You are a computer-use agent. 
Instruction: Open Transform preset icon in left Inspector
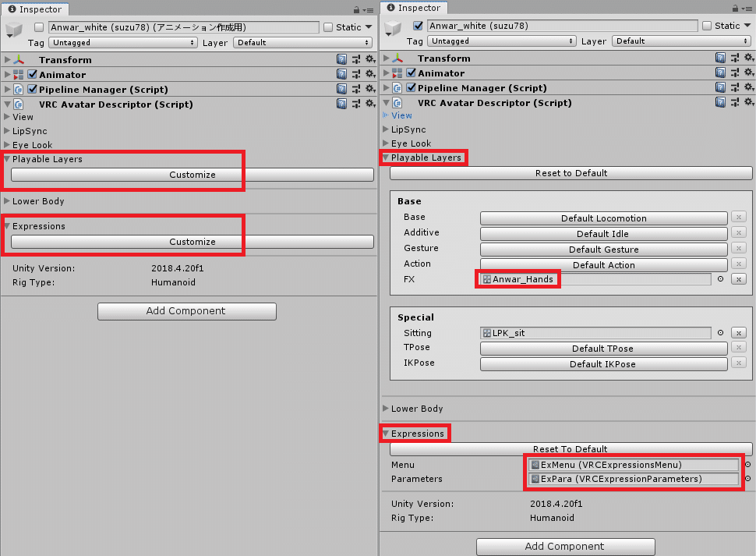(x=356, y=59)
